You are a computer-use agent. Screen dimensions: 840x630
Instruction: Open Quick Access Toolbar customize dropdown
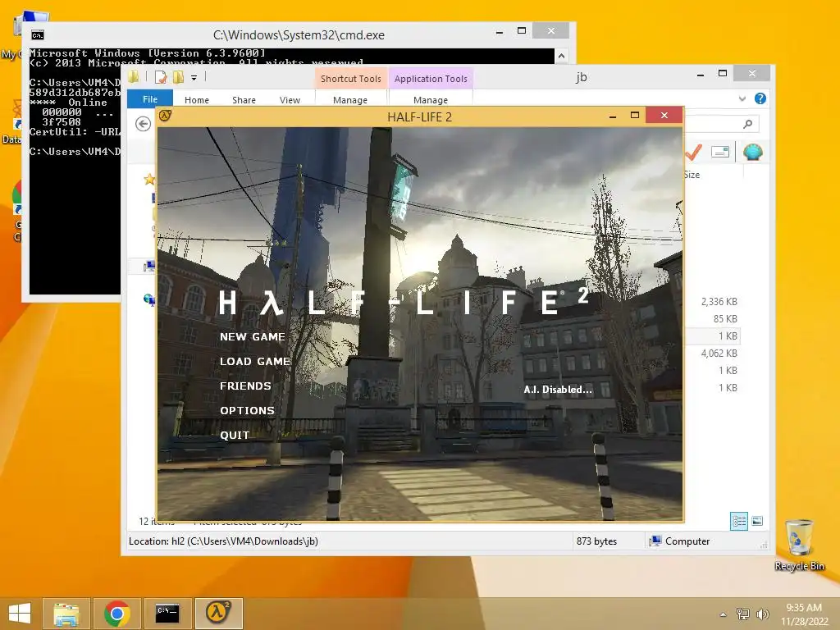click(x=194, y=78)
